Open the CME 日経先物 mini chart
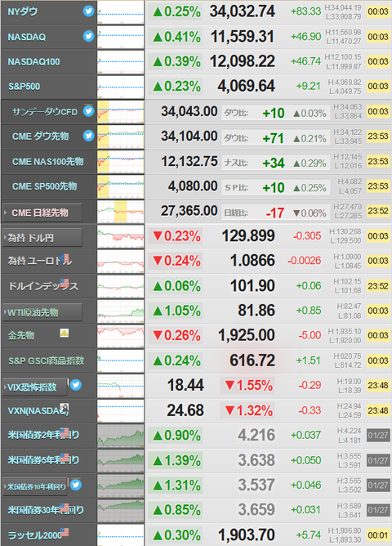392x546 pixels. point(120,212)
